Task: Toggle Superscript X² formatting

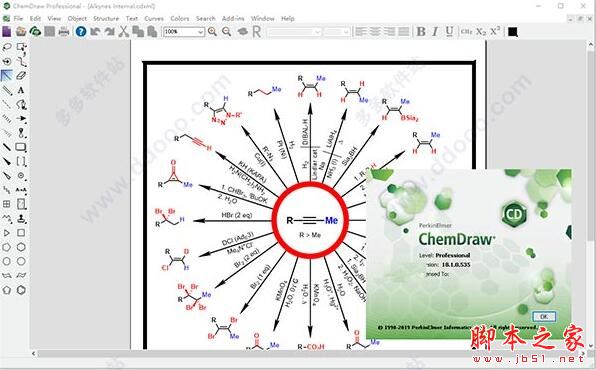Action: tap(495, 32)
